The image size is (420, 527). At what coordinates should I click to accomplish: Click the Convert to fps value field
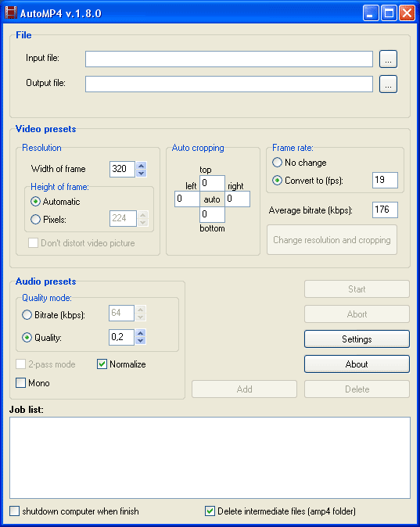point(385,180)
